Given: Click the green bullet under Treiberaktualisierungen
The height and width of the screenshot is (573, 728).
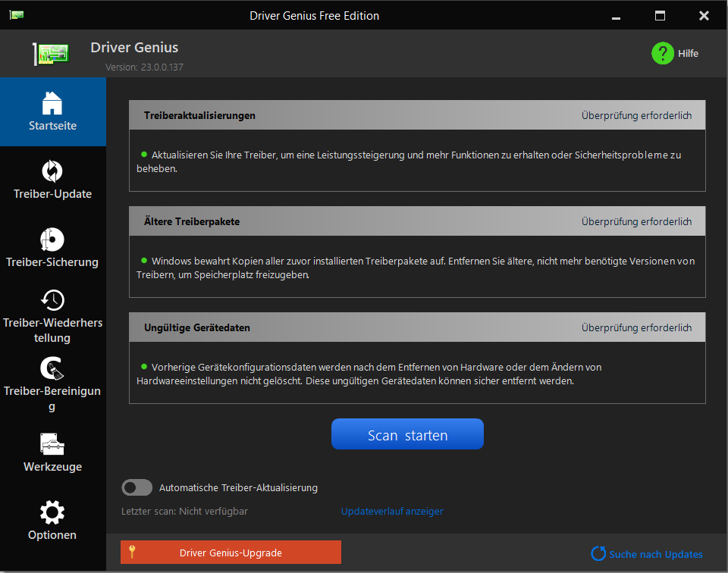Looking at the screenshot, I should (144, 154).
